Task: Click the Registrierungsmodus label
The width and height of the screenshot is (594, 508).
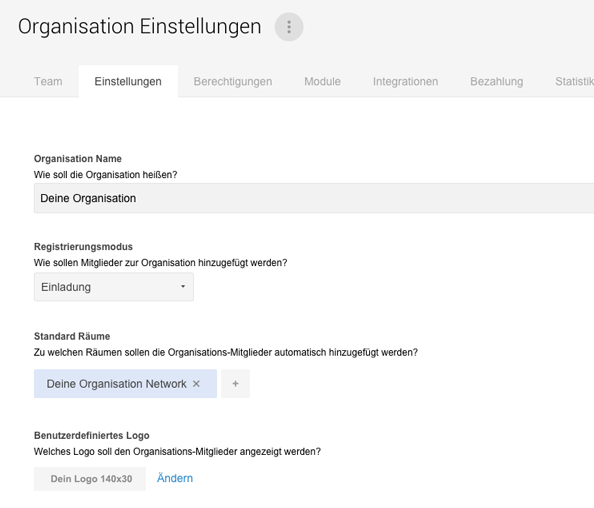Action: (83, 247)
